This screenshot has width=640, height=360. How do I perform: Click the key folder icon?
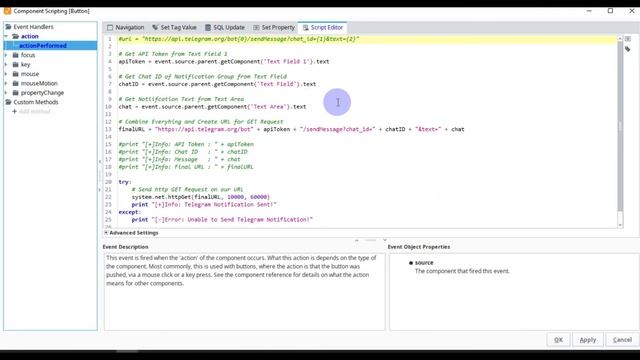pos(16,64)
